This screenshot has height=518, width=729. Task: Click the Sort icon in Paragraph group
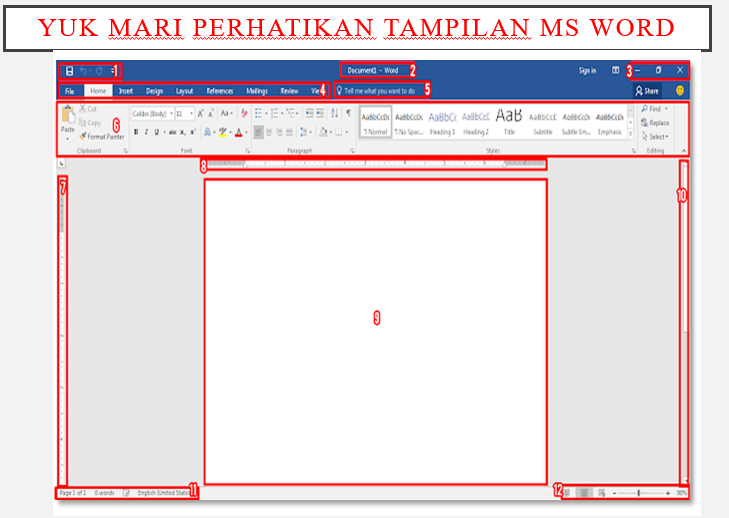[334, 113]
